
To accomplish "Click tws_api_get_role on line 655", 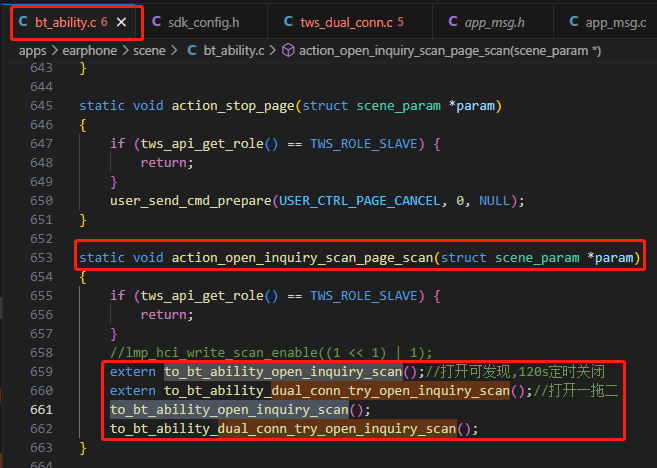I will [x=202, y=296].
